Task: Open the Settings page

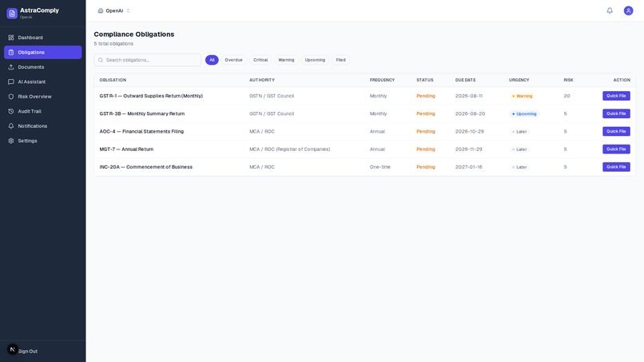Action: point(42,141)
